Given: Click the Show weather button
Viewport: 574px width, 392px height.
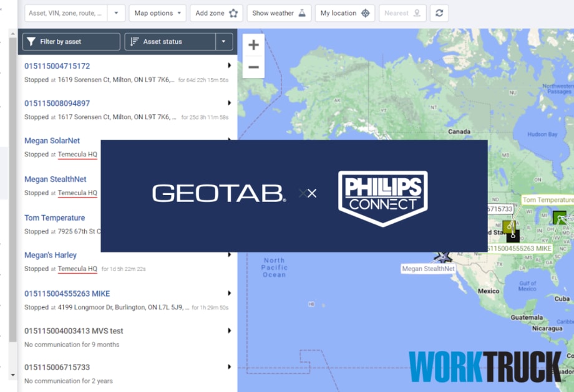Looking at the screenshot, I should (x=279, y=13).
